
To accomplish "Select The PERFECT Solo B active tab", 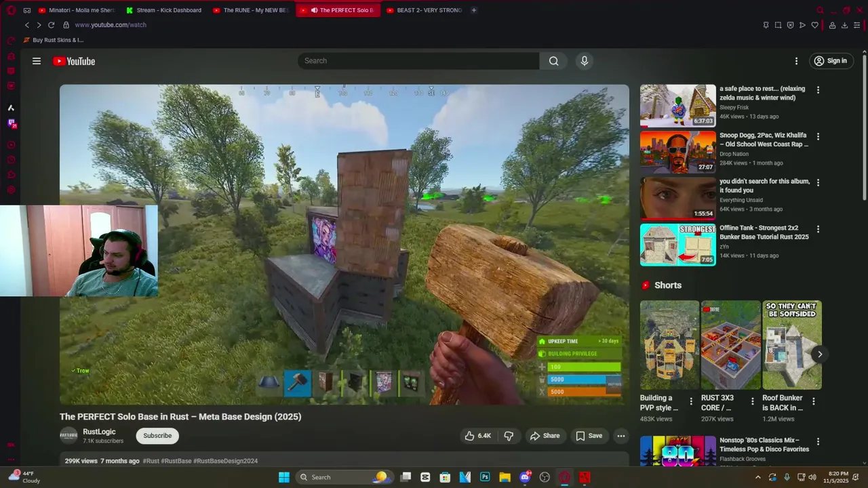I will 338,10.
